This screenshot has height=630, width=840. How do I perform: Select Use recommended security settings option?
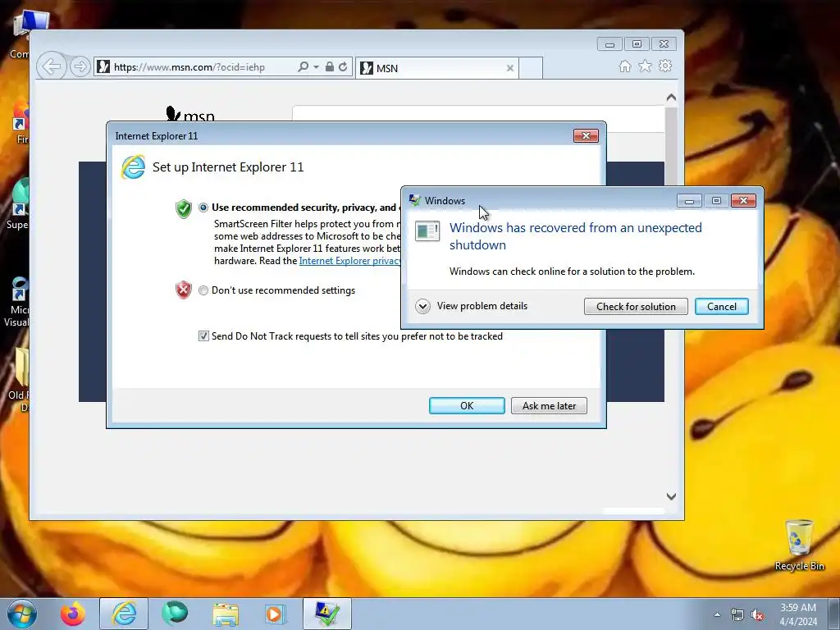point(203,208)
